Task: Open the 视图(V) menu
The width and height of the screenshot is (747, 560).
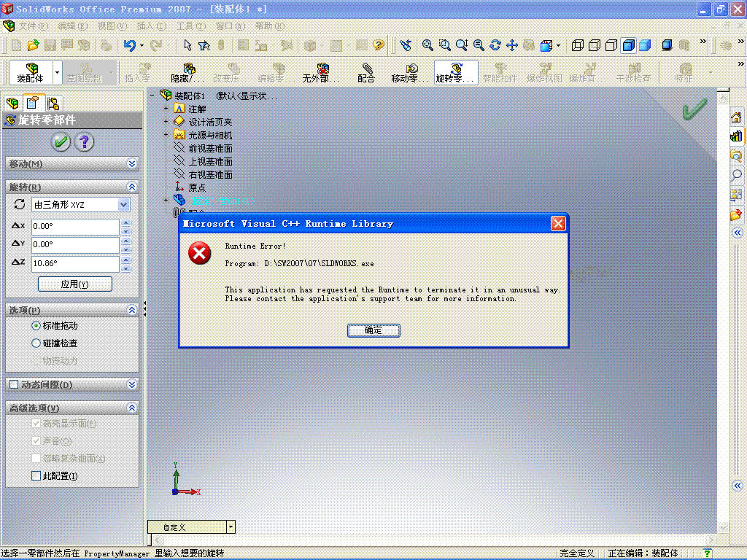Action: pyautogui.click(x=112, y=26)
